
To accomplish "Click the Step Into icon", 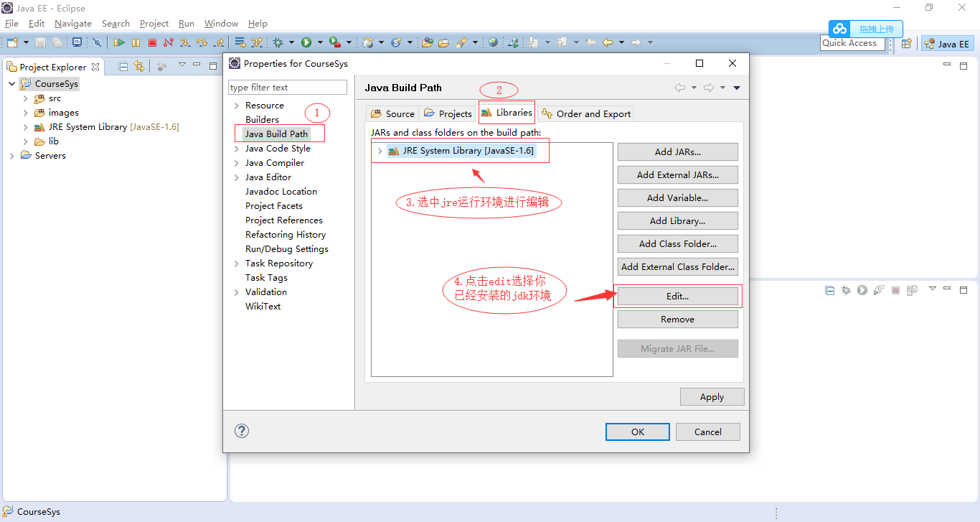I will click(x=185, y=42).
